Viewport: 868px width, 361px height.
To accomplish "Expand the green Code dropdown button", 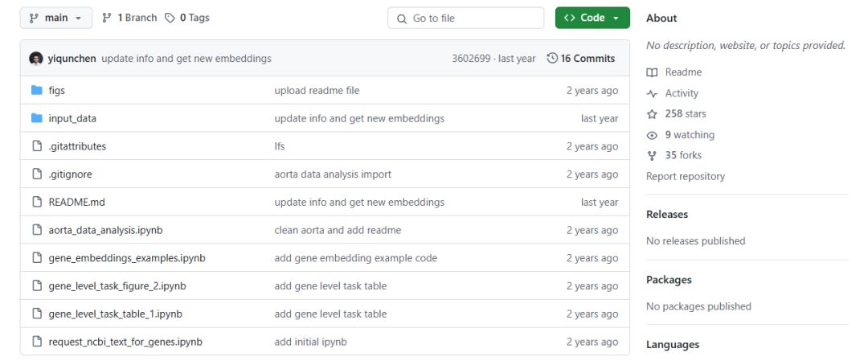I will tap(592, 18).
